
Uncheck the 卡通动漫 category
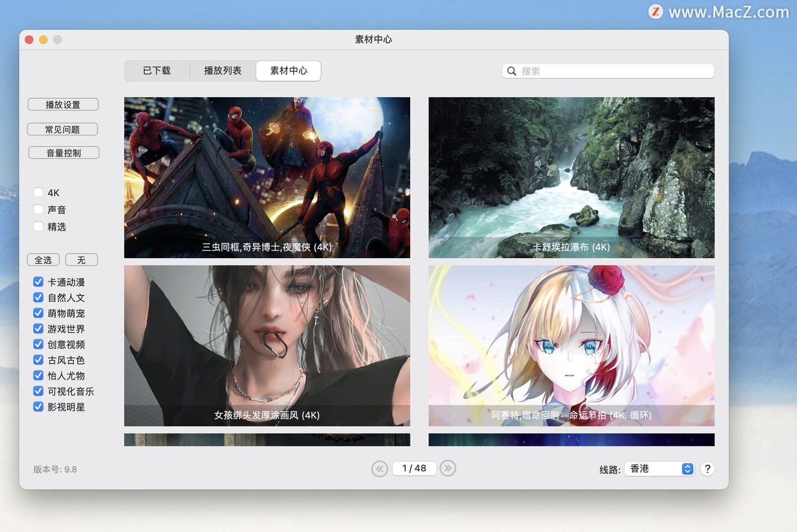pos(38,282)
